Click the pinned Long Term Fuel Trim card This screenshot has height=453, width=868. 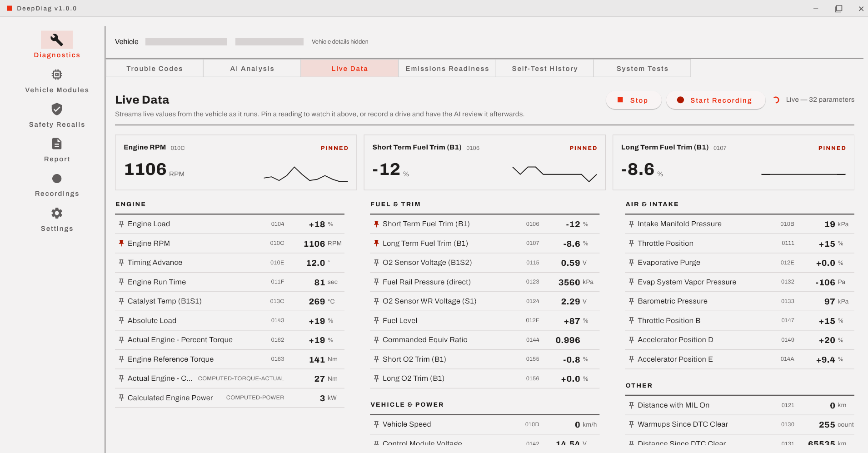tap(733, 162)
